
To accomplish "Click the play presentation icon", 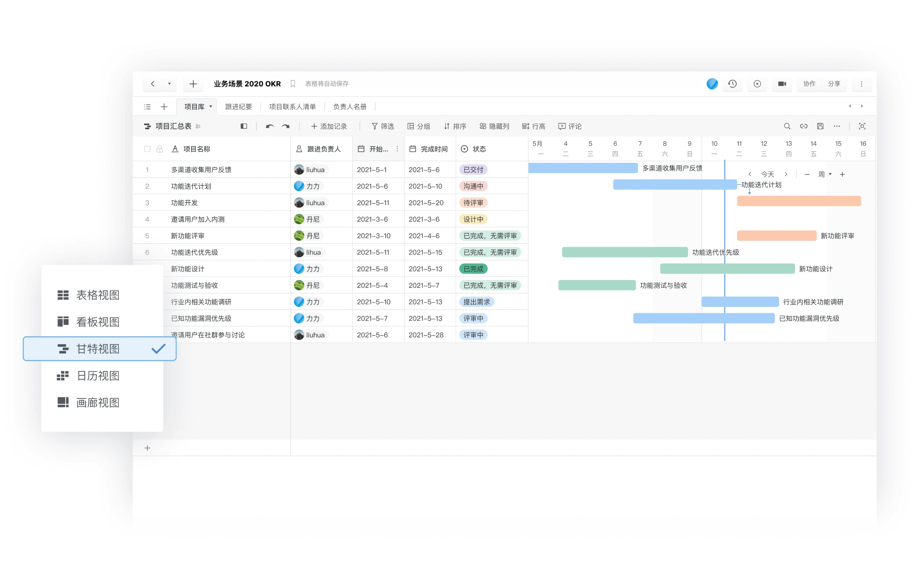I will [757, 84].
